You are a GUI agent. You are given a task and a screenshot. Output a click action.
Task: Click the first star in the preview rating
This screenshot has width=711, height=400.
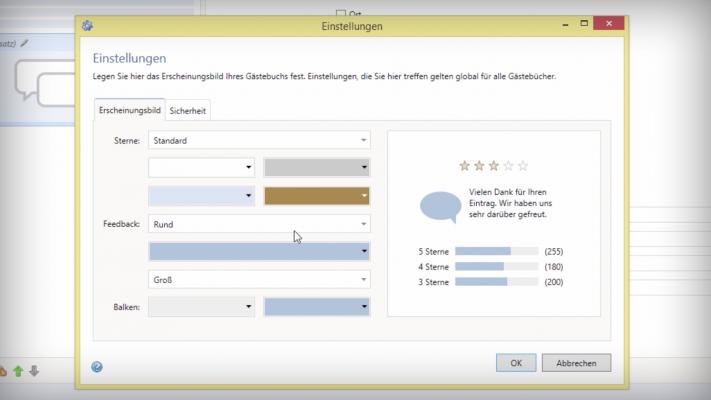[464, 165]
